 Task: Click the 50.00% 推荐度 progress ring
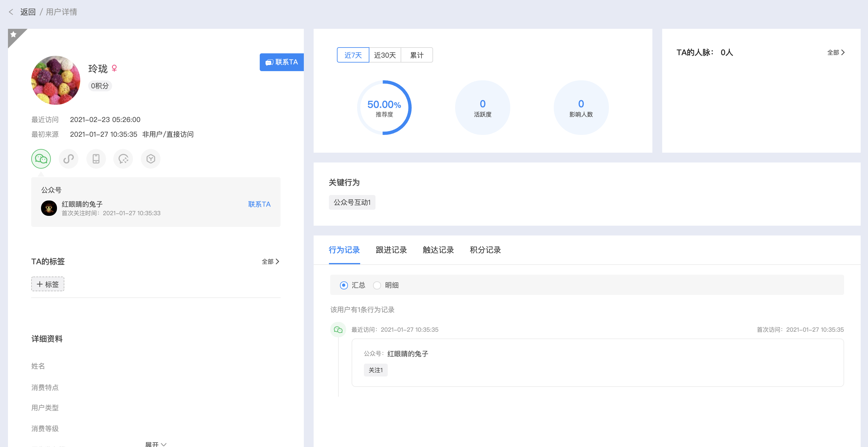point(384,108)
